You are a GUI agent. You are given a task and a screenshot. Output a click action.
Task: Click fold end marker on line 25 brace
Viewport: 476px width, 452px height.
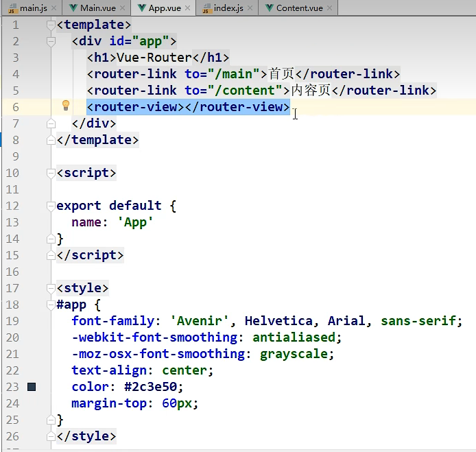(x=51, y=420)
